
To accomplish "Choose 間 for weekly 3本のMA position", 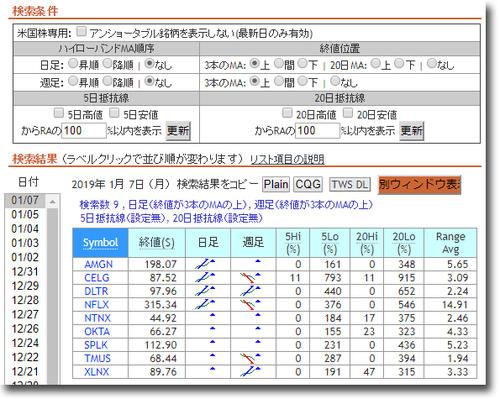I will [x=279, y=81].
